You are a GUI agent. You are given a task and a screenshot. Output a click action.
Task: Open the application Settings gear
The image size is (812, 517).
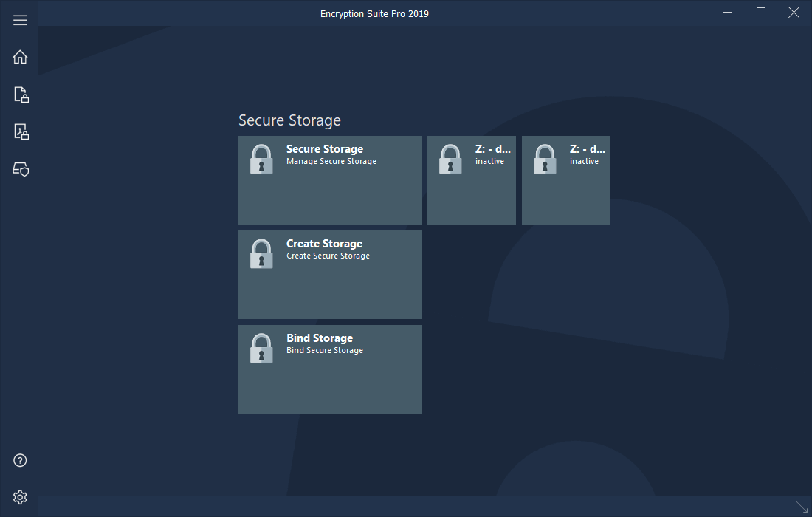tap(20, 497)
